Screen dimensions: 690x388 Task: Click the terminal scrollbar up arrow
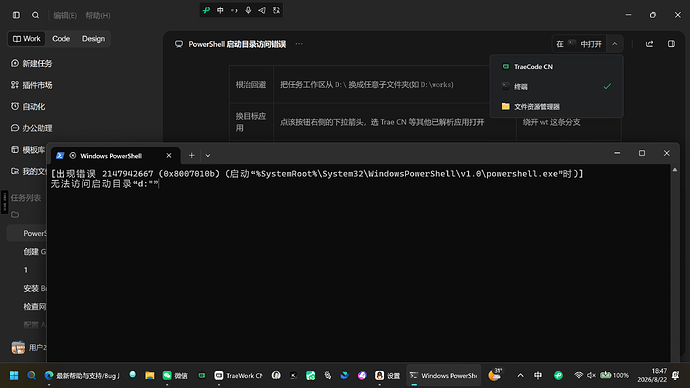[x=675, y=170]
